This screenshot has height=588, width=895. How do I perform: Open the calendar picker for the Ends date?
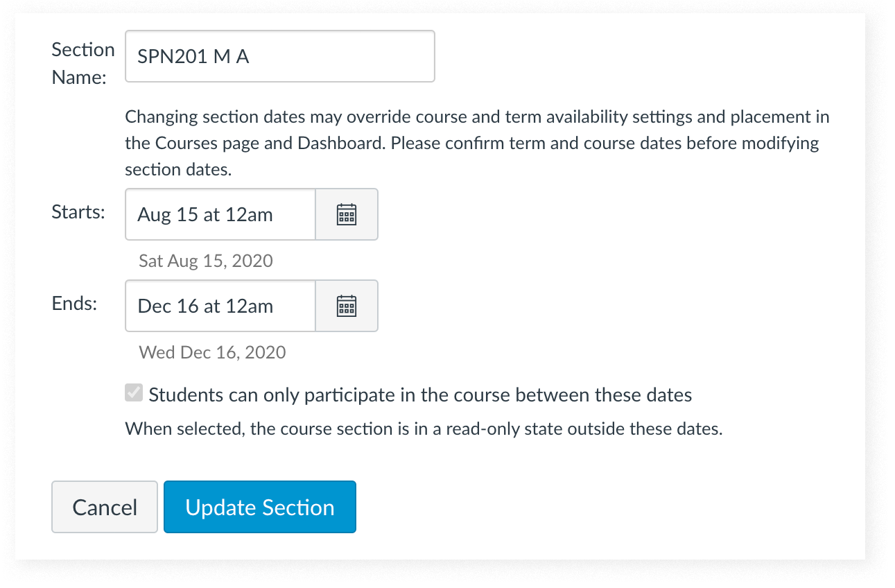347,306
